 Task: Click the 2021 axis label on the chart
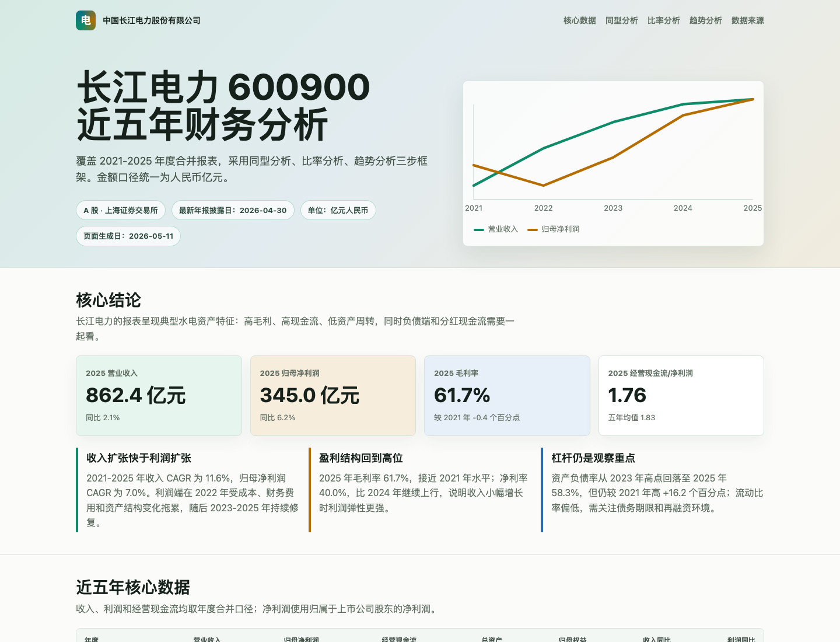tap(474, 208)
